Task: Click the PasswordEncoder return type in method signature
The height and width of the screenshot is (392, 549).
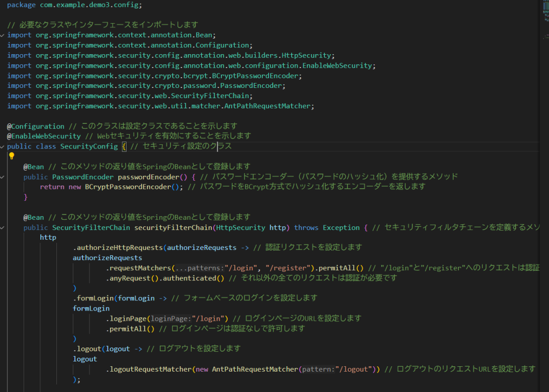Action: [83, 177]
